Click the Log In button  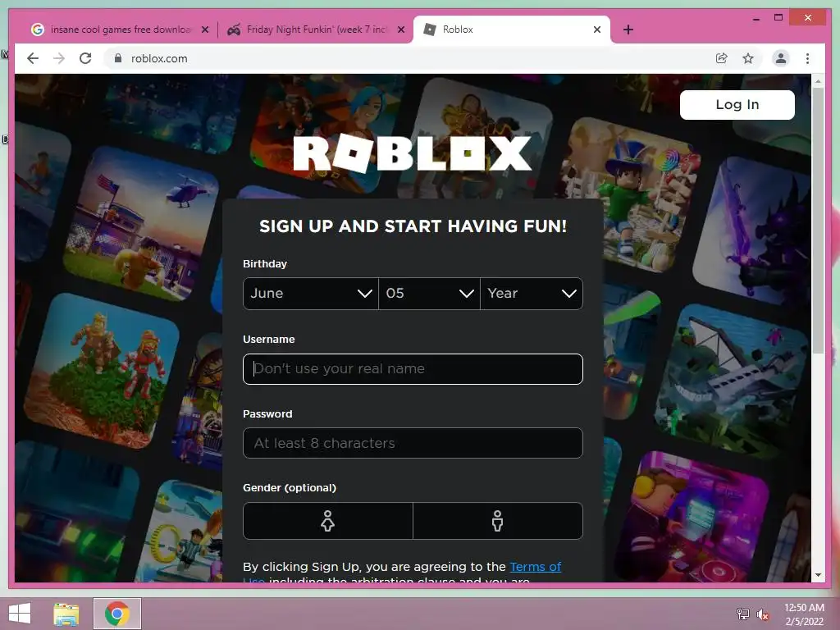click(x=737, y=104)
